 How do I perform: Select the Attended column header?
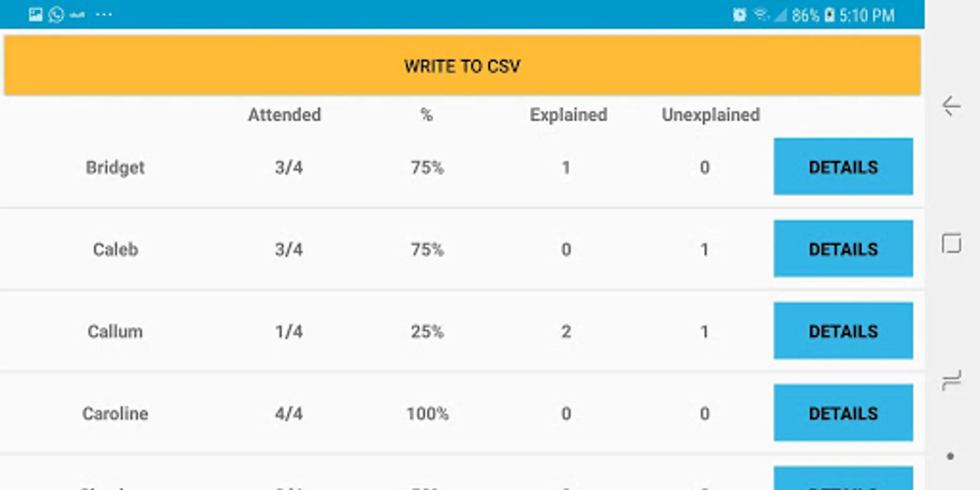coord(285,115)
